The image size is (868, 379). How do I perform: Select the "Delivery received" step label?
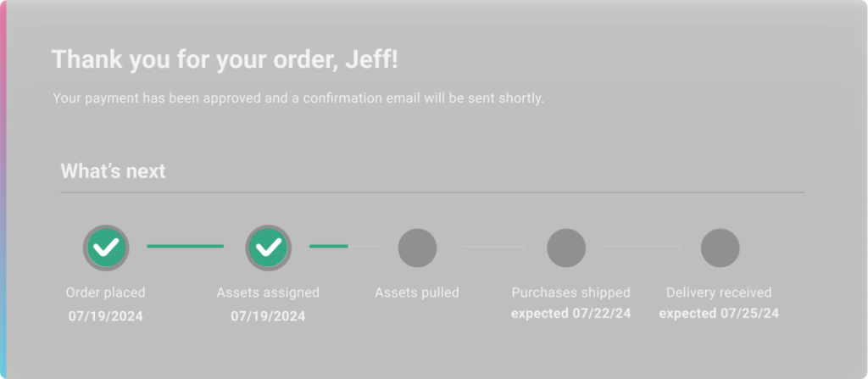click(x=719, y=293)
